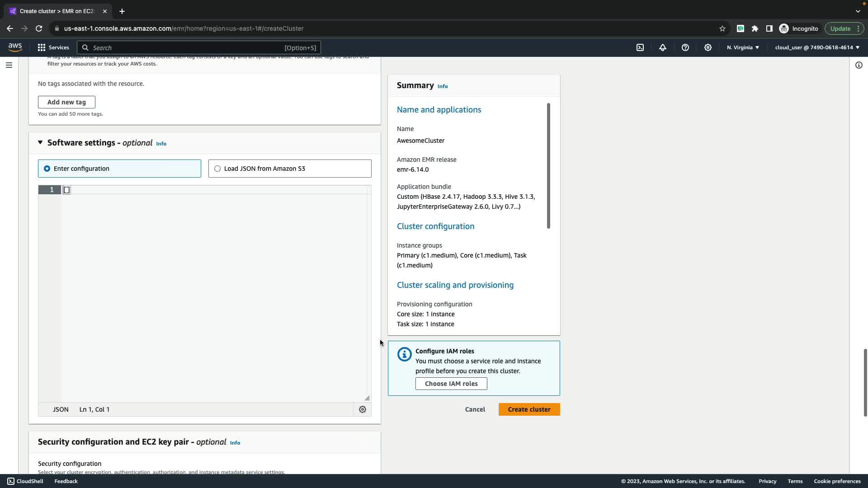The image size is (868, 488).
Task: Open the Cluster configuration link in Summary
Action: click(x=435, y=226)
